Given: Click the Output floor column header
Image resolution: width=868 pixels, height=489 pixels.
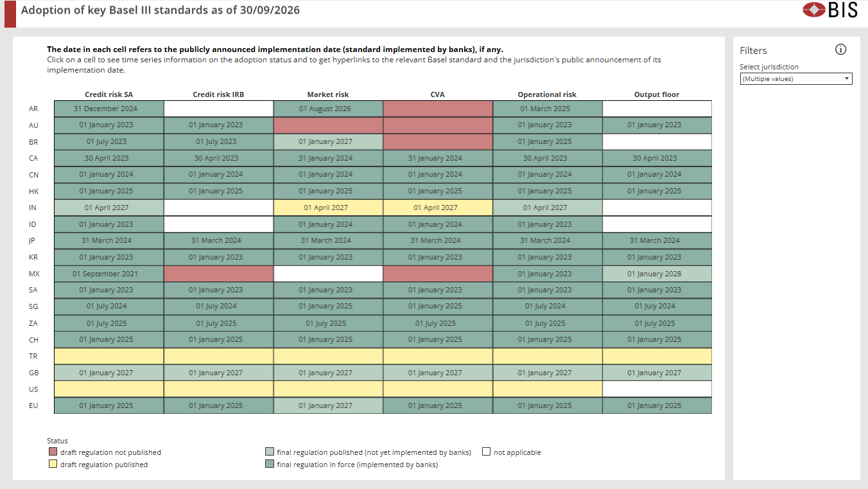Looking at the screenshot, I should tap(657, 94).
